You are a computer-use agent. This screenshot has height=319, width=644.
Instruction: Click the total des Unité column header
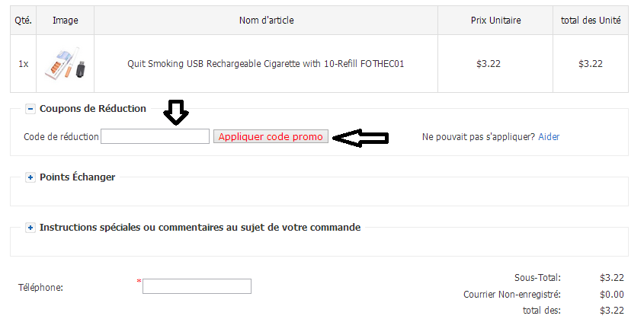tap(591, 20)
